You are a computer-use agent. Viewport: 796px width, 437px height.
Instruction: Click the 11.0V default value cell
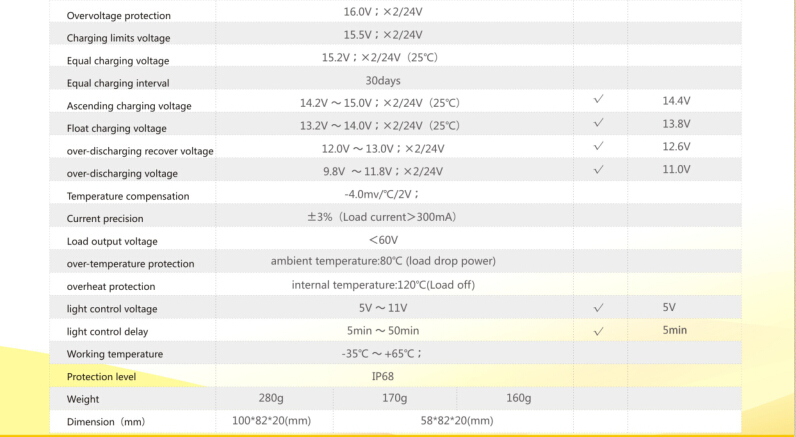(676, 169)
